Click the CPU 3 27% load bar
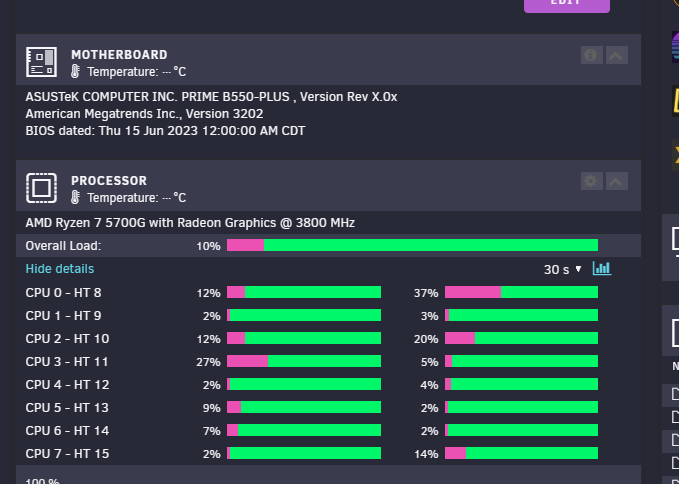Viewport: 679px width, 484px height. tap(304, 361)
